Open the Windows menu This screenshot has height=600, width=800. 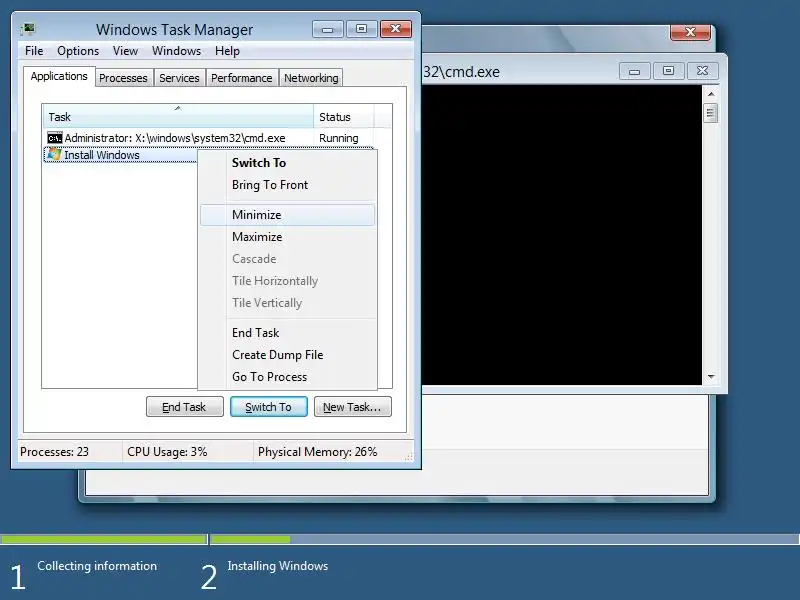(x=177, y=51)
